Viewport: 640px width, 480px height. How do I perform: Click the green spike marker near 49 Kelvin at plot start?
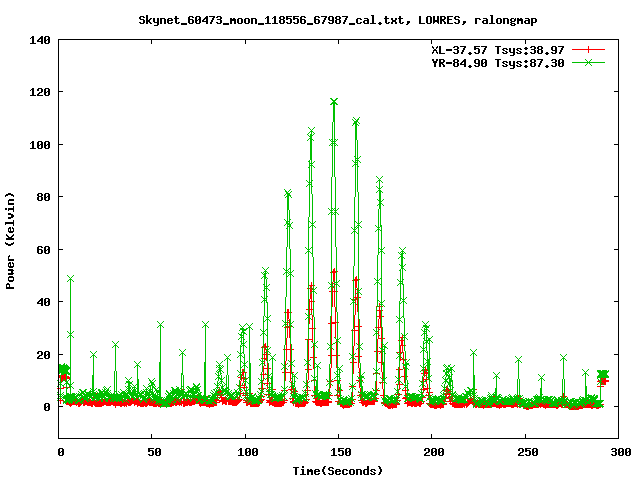click(x=70, y=278)
